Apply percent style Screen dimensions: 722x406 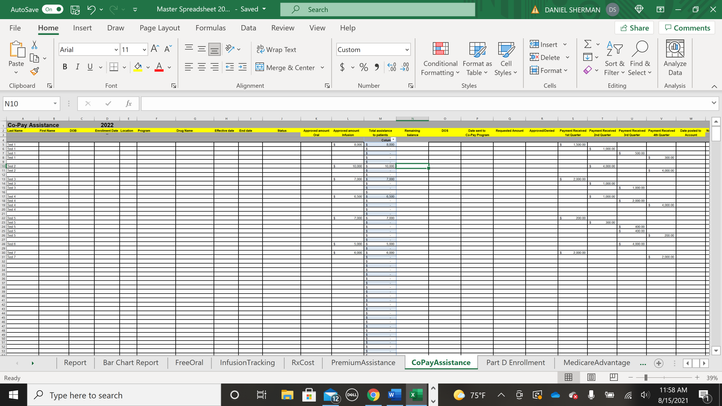(364, 67)
